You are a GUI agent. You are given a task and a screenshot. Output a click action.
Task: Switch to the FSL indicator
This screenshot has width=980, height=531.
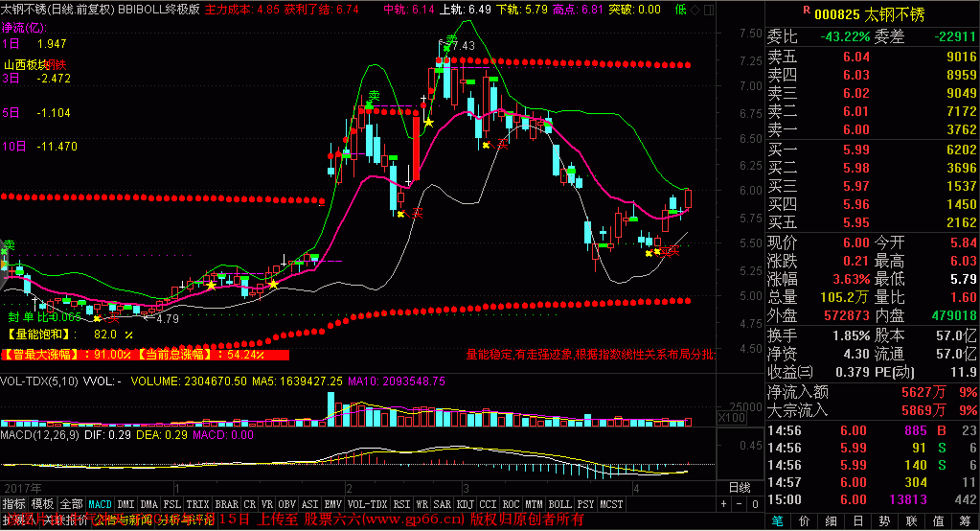pyautogui.click(x=171, y=504)
